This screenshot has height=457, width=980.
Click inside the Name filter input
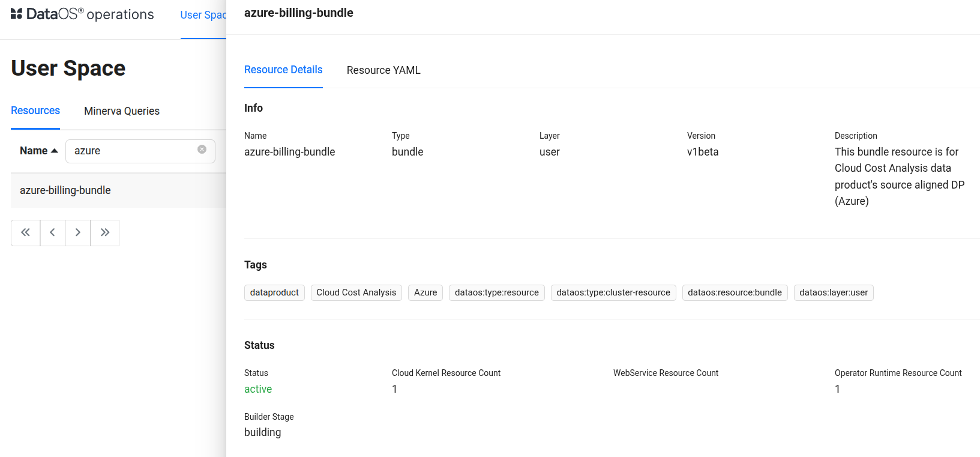133,151
